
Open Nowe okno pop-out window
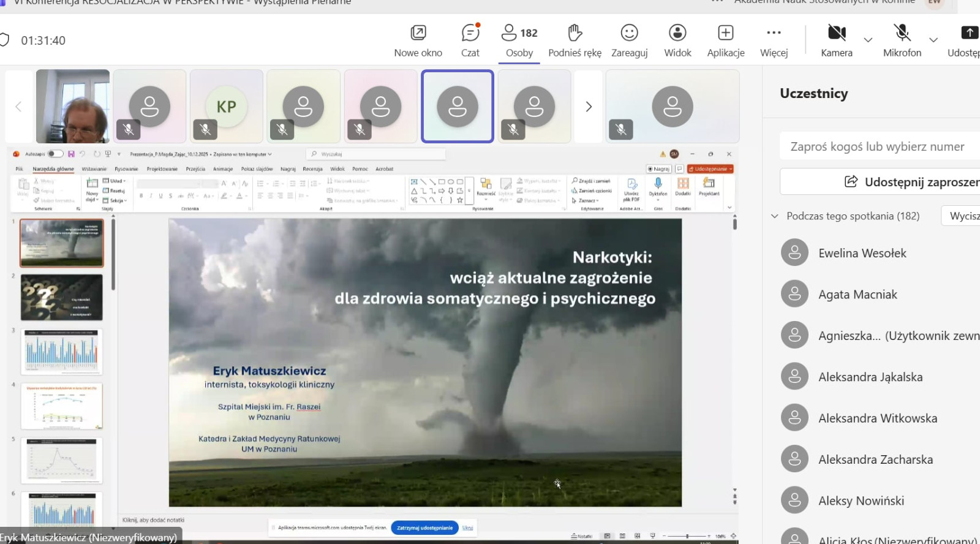coord(418,39)
